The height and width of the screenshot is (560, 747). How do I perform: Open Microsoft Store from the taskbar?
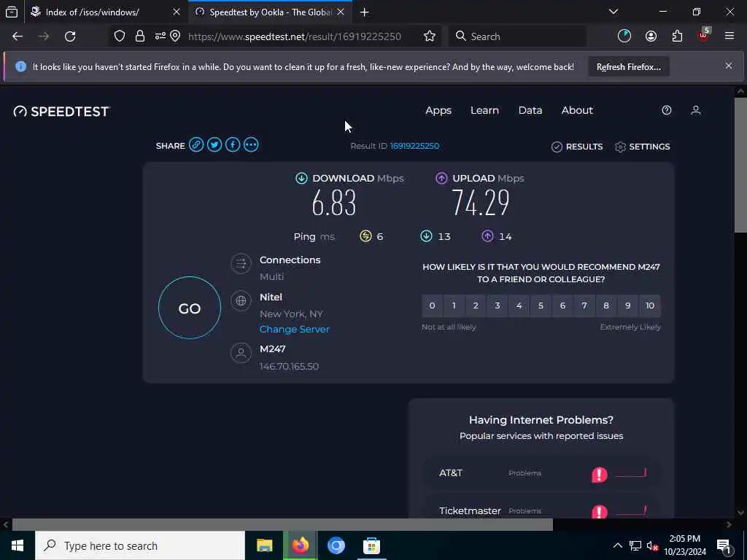pos(371,545)
